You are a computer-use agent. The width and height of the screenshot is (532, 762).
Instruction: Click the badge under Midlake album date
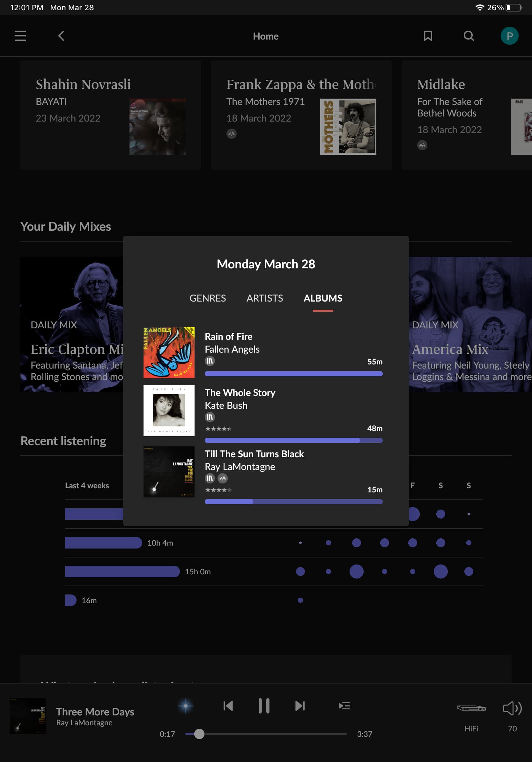coord(422,145)
